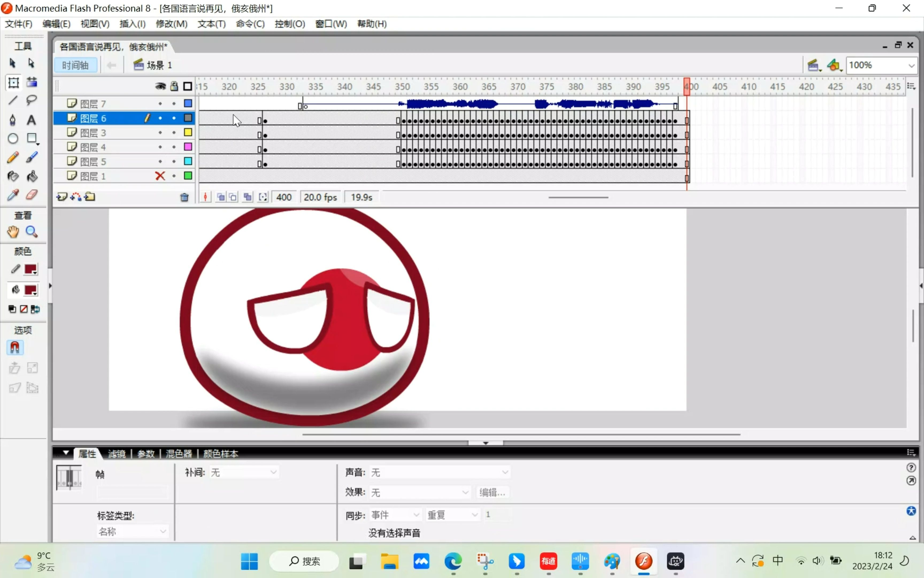Show the hidden 图层 1 layer
Image resolution: width=924 pixels, height=578 pixels.
click(160, 176)
